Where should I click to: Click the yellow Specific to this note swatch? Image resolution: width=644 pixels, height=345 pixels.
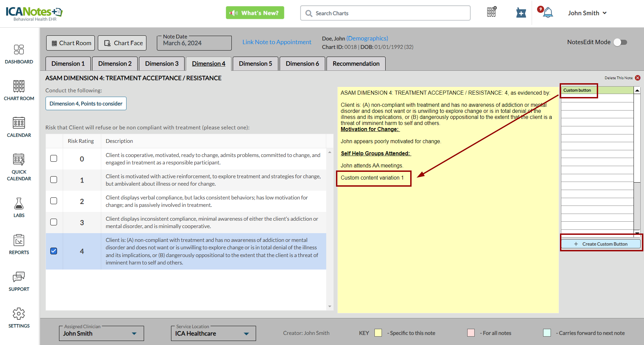(x=378, y=333)
